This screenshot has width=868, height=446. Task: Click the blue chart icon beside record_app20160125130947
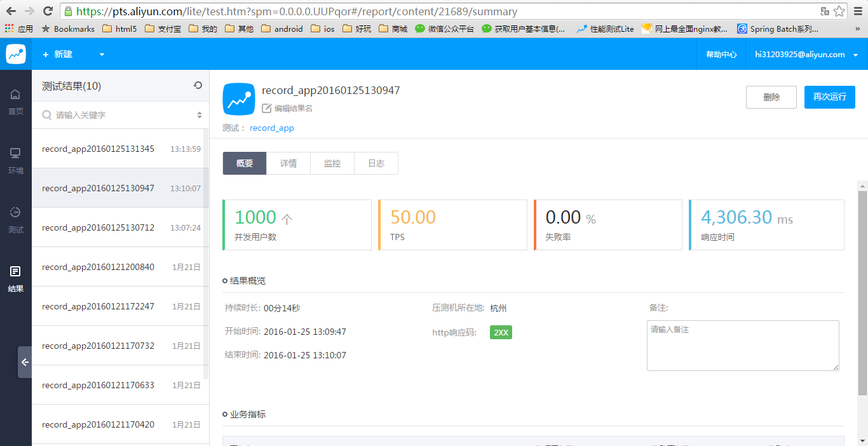click(238, 99)
